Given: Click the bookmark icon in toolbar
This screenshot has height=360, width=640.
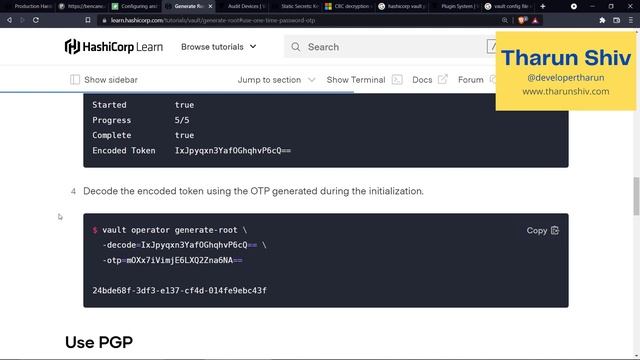Looking at the screenshot, I should point(88,20).
